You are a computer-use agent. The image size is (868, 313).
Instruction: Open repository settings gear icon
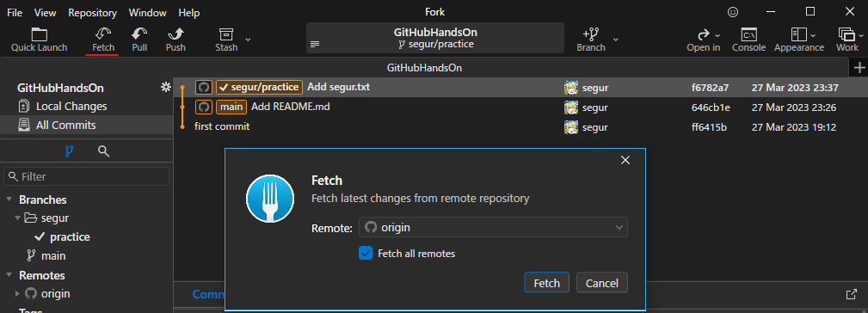tap(165, 87)
